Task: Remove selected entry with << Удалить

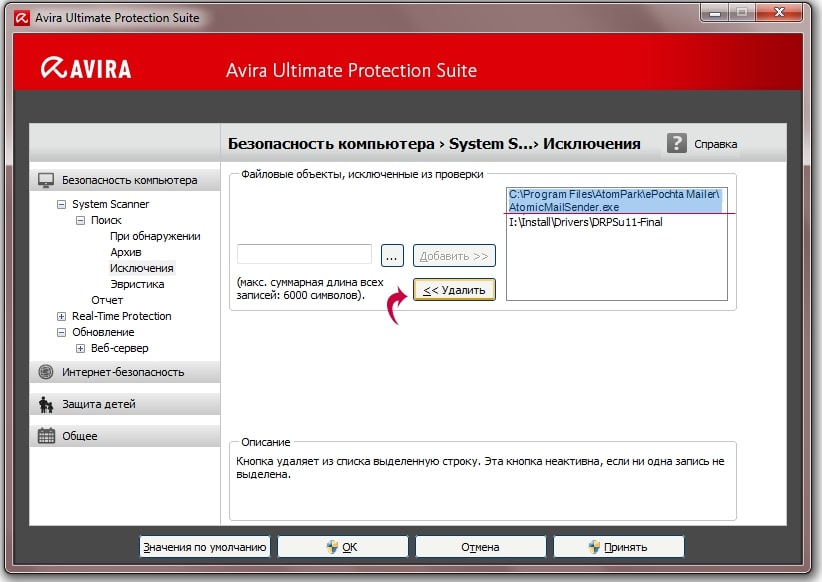Action: coord(454,289)
